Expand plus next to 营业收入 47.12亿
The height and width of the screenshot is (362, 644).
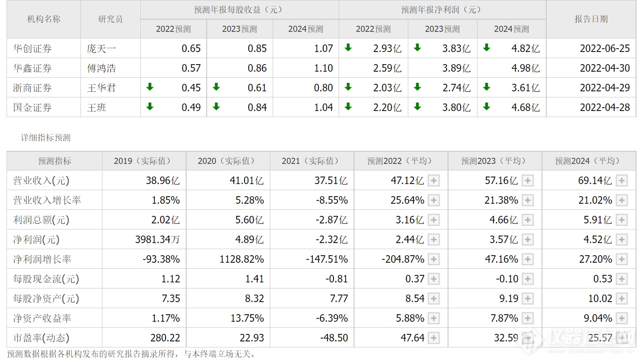[434, 181]
